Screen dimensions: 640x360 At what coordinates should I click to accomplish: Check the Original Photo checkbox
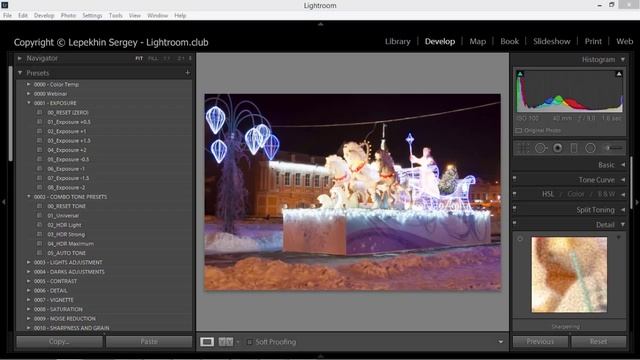point(519,131)
